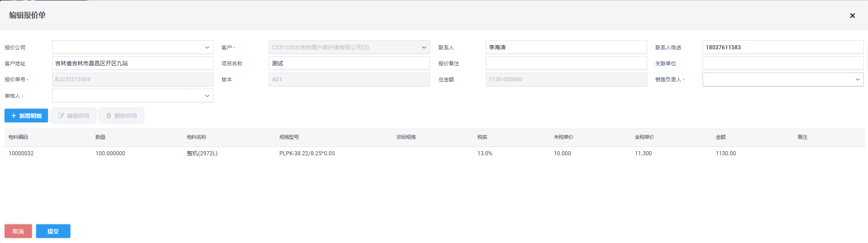Open the 客户 dropdown showing C2311003
Screen dimensions: 868x243
pos(349,47)
